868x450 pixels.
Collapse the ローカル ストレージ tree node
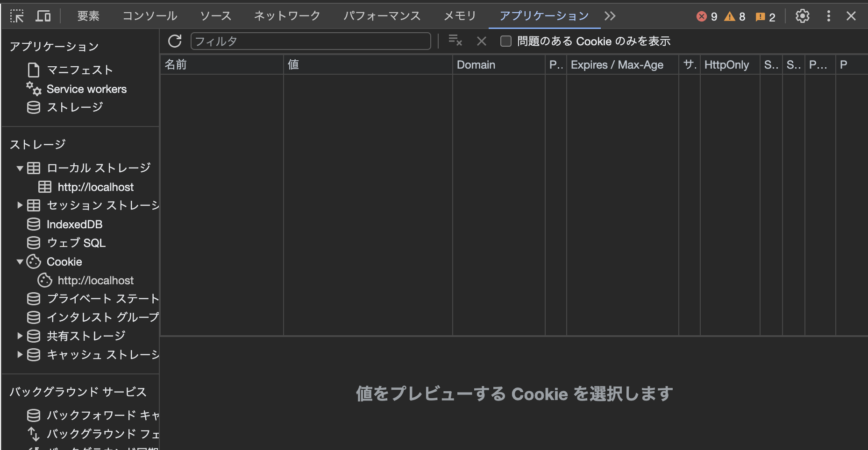20,168
